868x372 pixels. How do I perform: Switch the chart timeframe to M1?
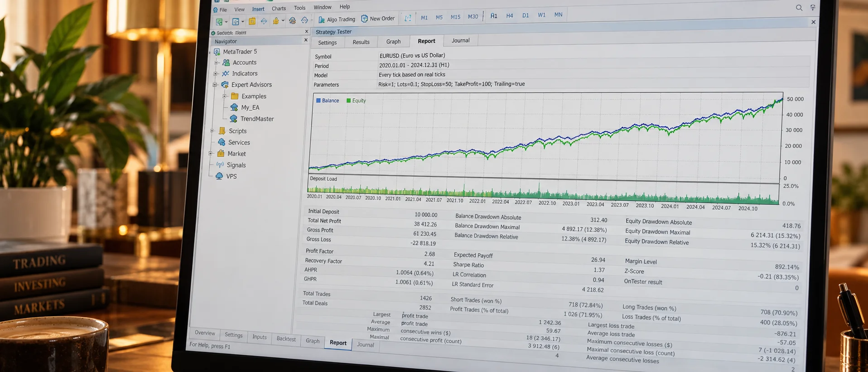[424, 18]
